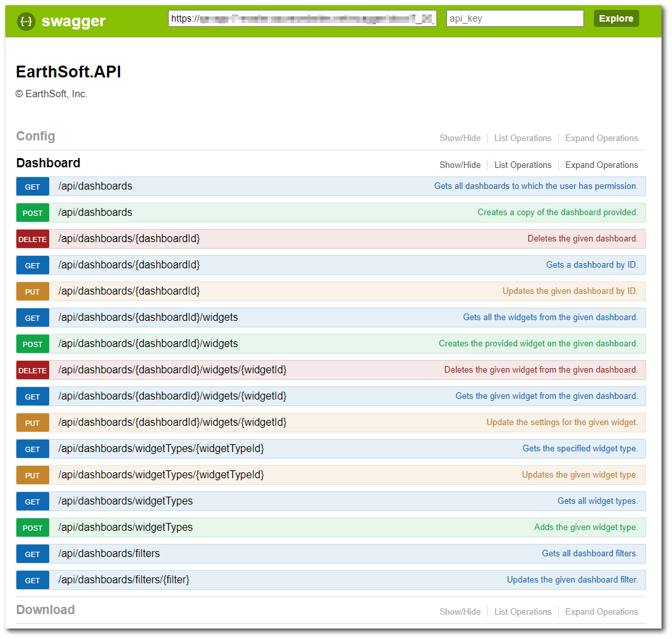The width and height of the screenshot is (672, 639).
Task: Open POST /api/dashboards/{dashboardId}/widgets path
Action: (148, 343)
